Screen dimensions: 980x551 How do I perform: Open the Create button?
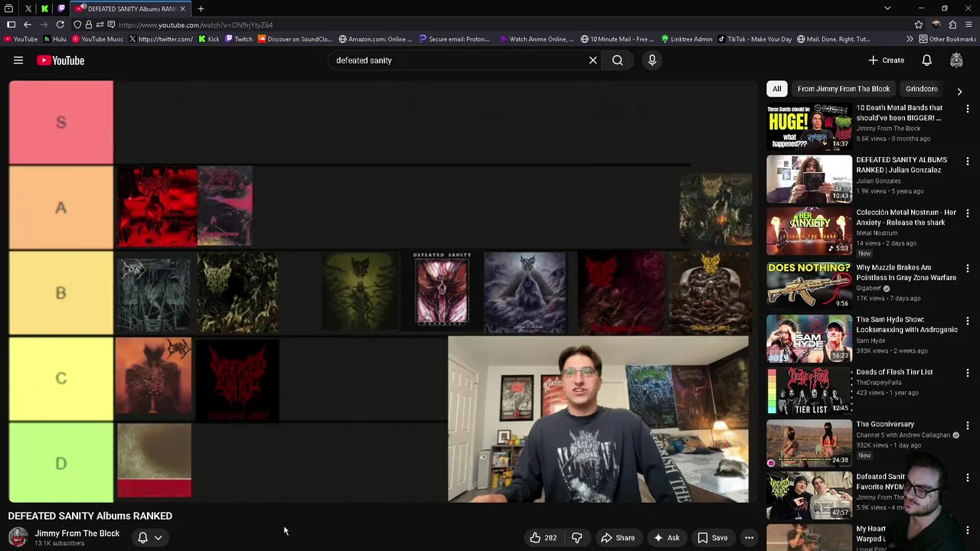[x=886, y=60]
